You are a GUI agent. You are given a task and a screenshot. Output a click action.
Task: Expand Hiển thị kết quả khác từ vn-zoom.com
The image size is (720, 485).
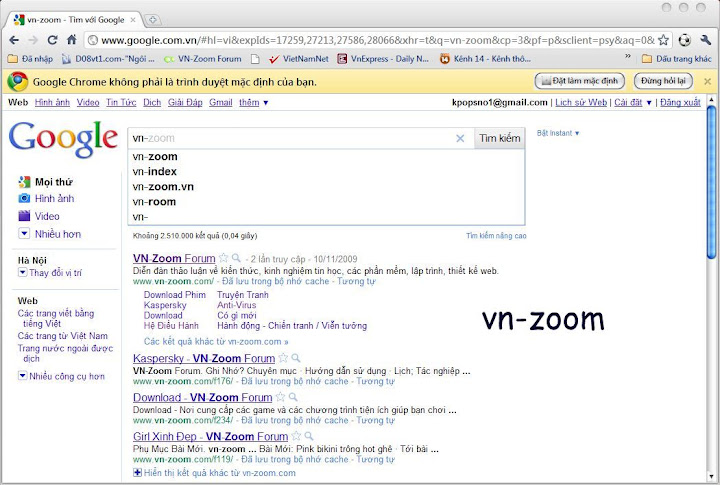point(214,473)
